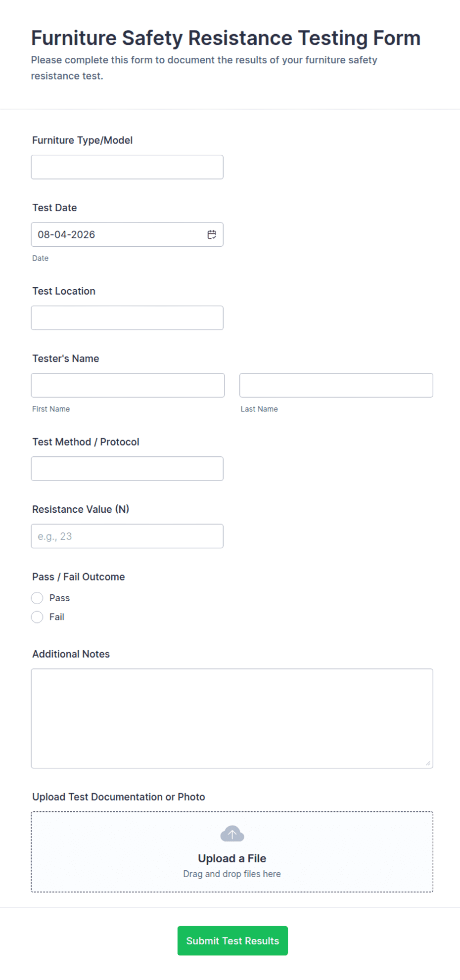Click the Submit Test Results button
This screenshot has height=980, width=460.
point(232,940)
